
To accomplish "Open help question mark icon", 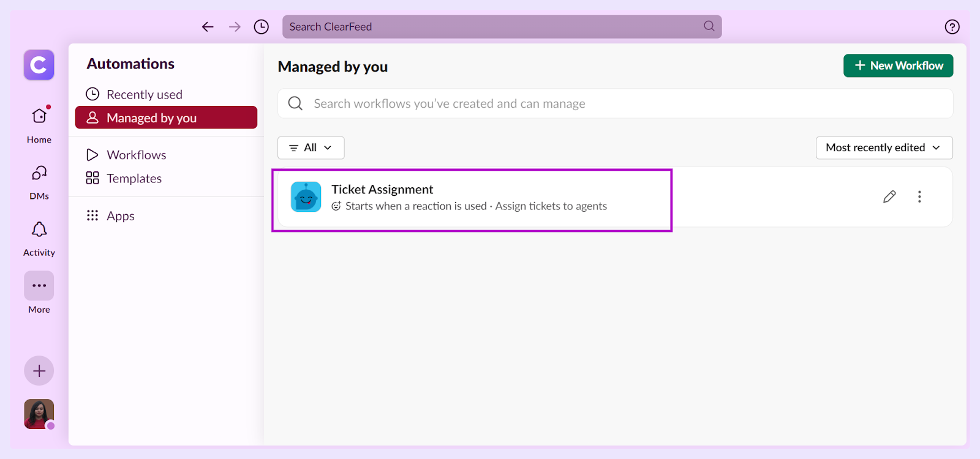I will click(952, 27).
